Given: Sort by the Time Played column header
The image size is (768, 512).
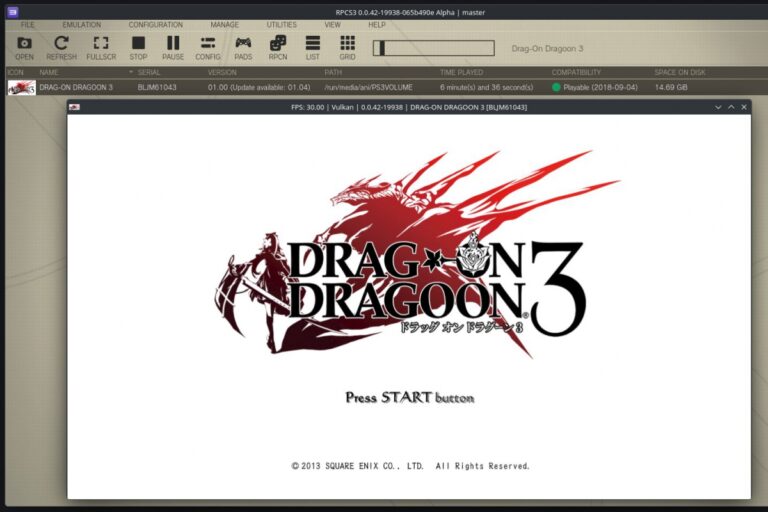Looking at the screenshot, I should tap(461, 72).
